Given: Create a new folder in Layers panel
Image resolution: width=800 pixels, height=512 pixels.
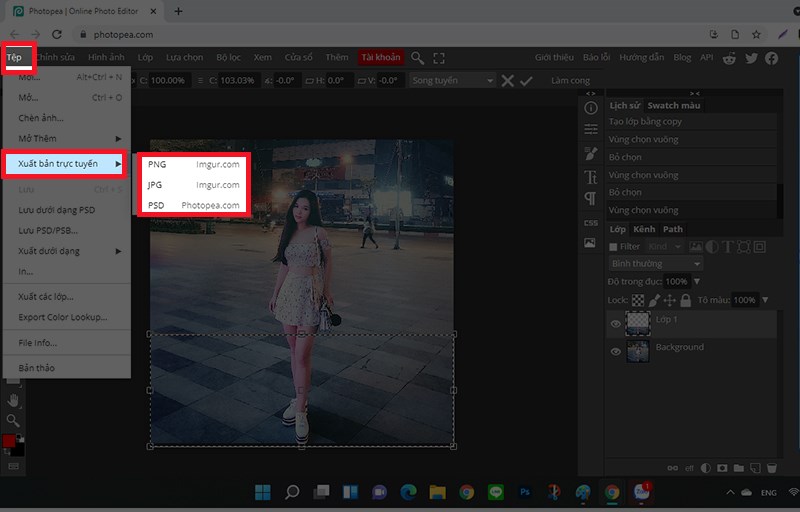Looking at the screenshot, I should coord(738,468).
